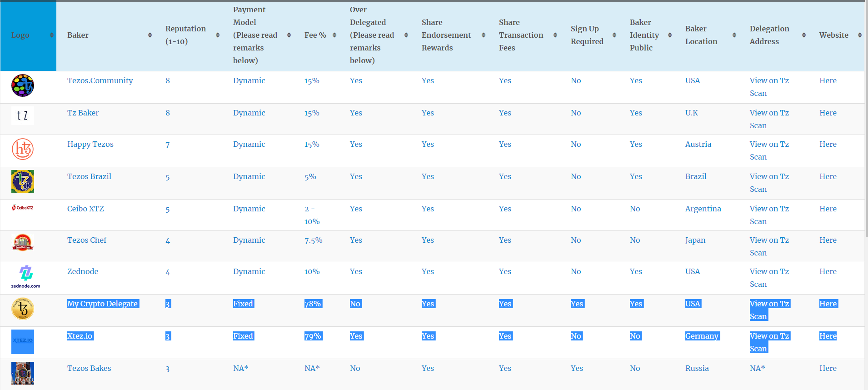The width and height of the screenshot is (868, 390).
Task: Sort by Baker Location column header
Action: (x=734, y=35)
